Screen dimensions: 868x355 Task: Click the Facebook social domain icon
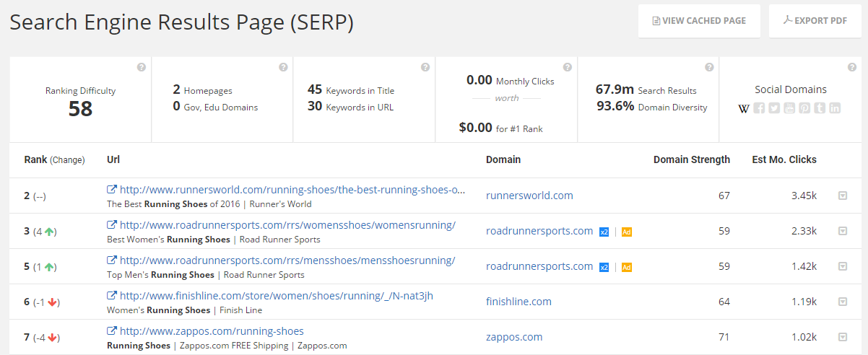(759, 108)
